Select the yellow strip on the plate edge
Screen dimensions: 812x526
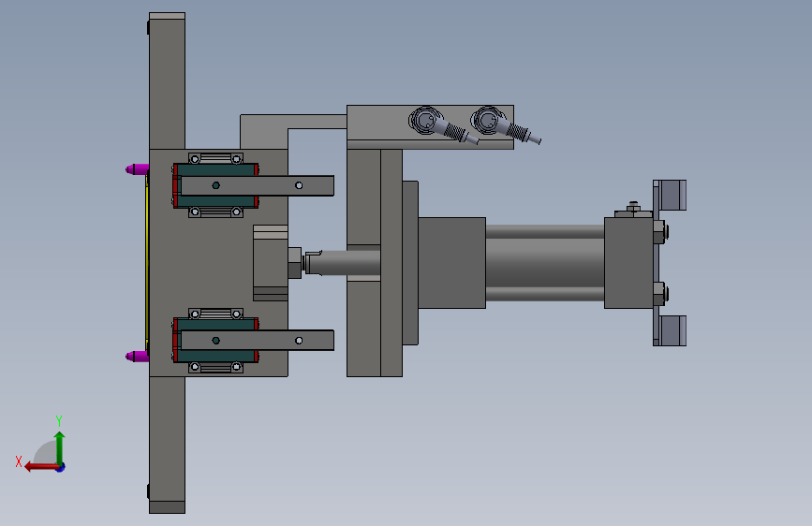pyautogui.click(x=147, y=262)
